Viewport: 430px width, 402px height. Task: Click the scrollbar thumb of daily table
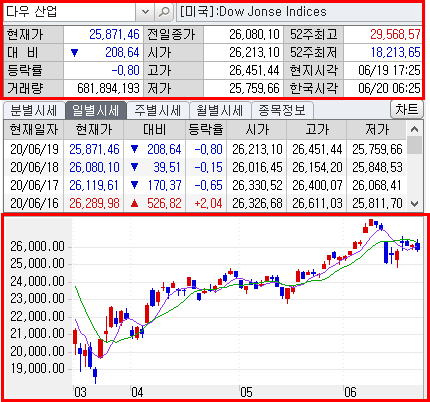tap(414, 145)
